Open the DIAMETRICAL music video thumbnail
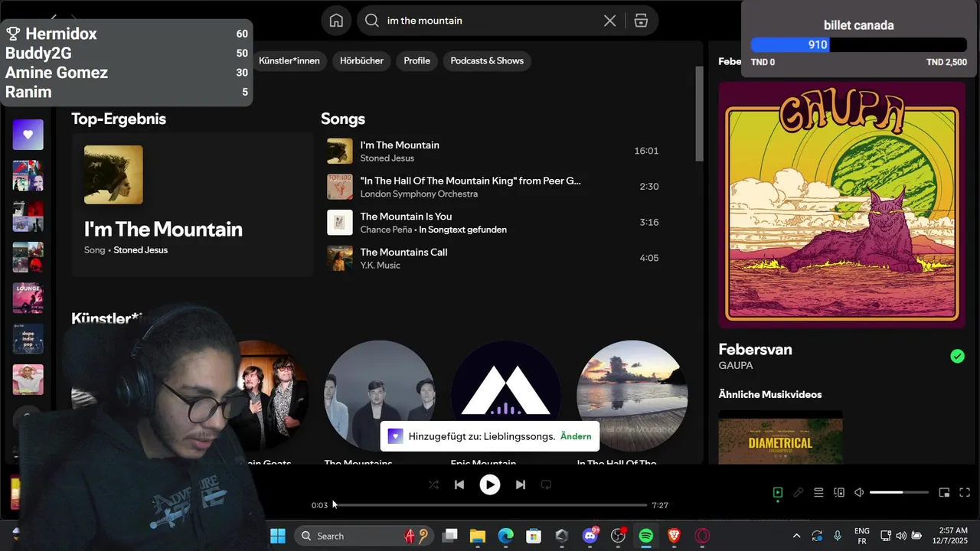The height and width of the screenshot is (551, 980). (x=780, y=438)
